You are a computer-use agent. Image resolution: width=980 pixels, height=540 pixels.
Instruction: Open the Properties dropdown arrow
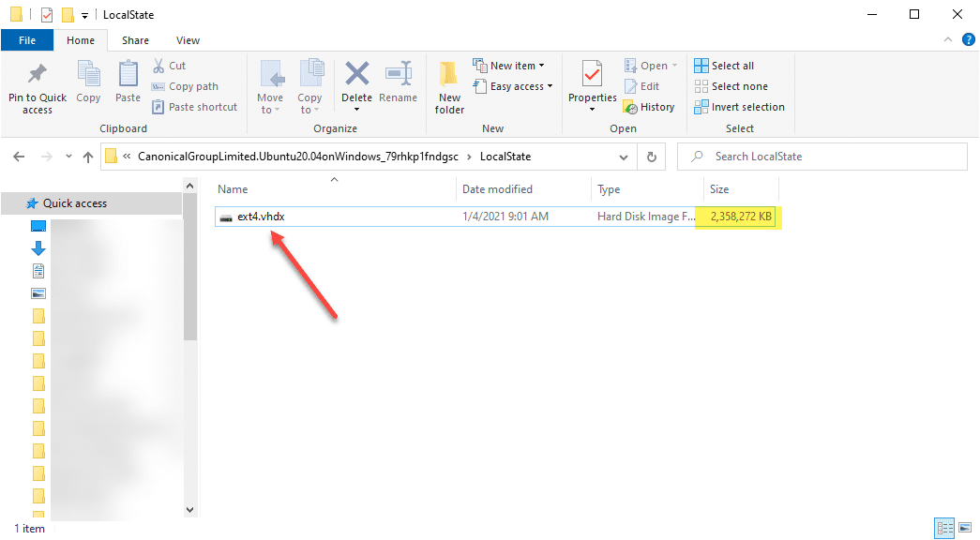pyautogui.click(x=592, y=110)
